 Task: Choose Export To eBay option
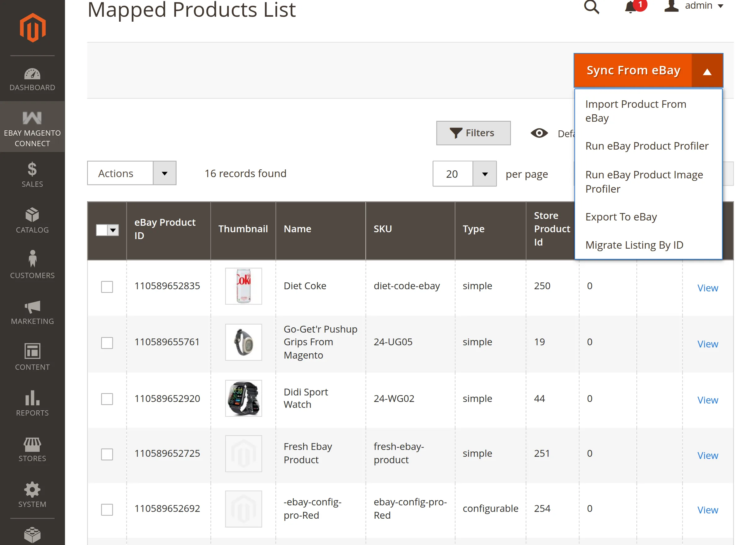(x=648, y=217)
